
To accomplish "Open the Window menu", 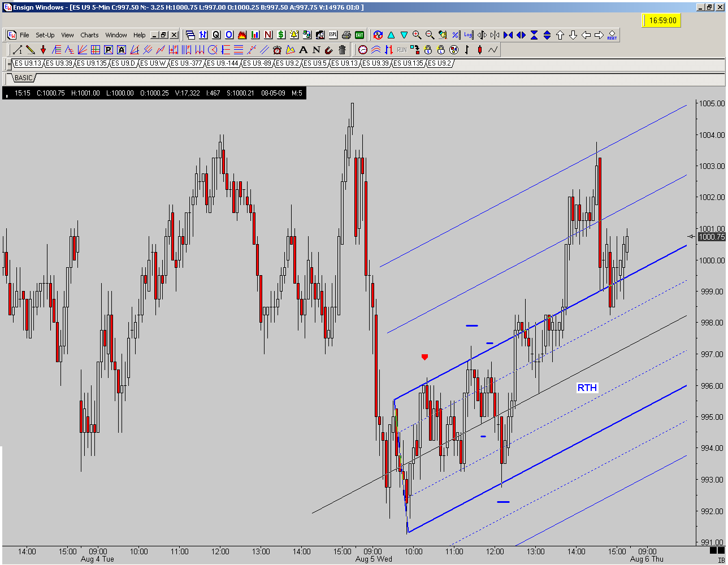I will [x=116, y=35].
